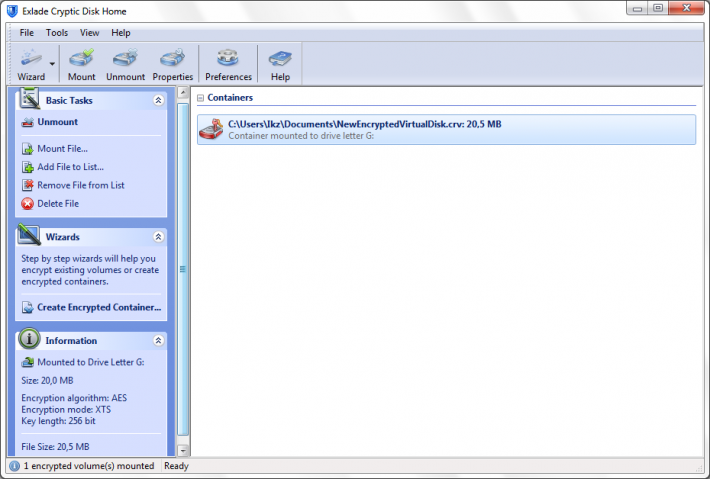
Task: Click the Remove File from List icon
Action: point(28,185)
